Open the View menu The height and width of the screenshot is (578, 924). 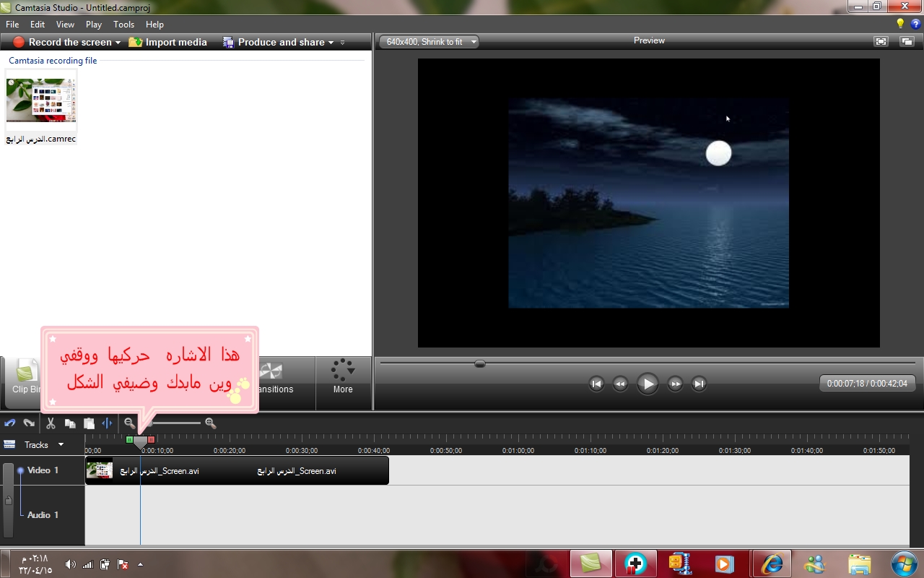tap(65, 25)
